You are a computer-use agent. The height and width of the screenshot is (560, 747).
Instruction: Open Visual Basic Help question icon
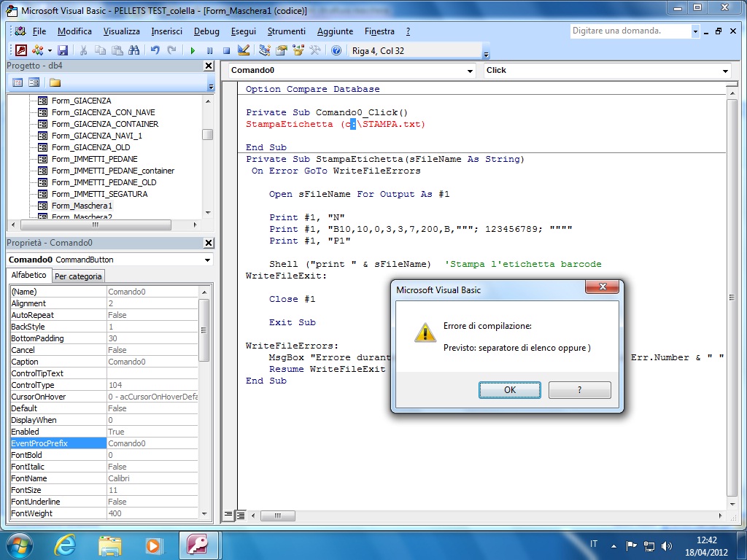tap(336, 50)
